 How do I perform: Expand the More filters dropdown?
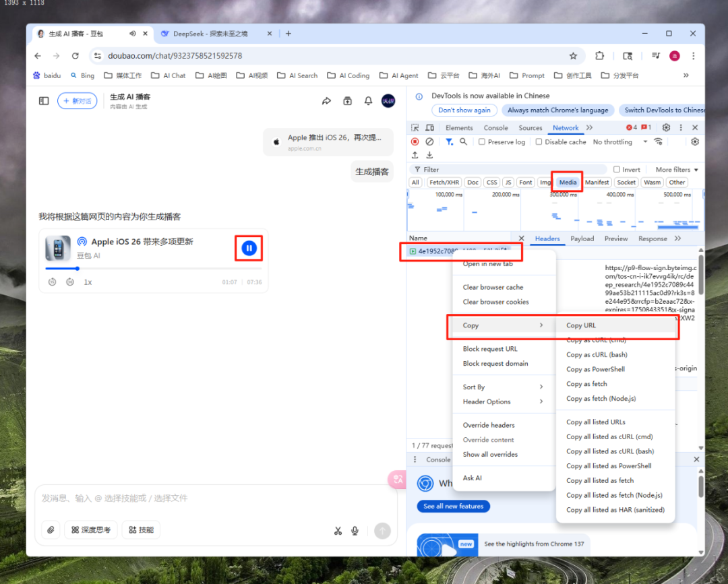[x=677, y=170]
